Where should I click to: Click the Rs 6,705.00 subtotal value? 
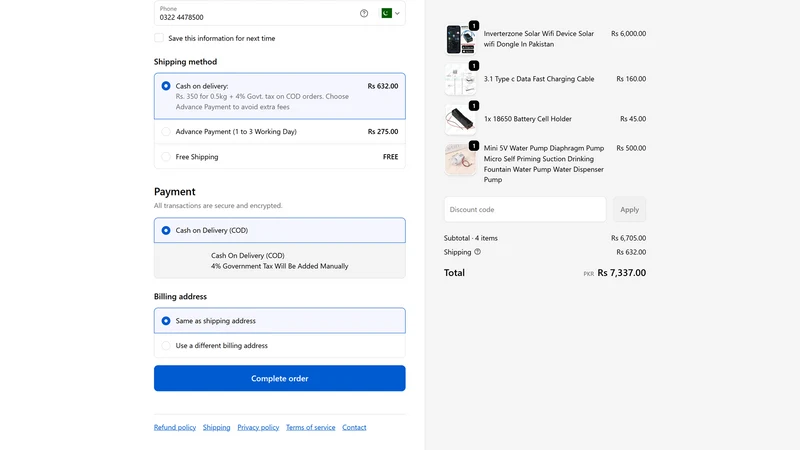coord(629,238)
